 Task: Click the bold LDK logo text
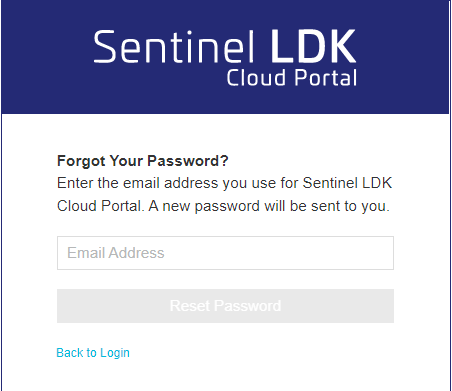pyautogui.click(x=313, y=46)
